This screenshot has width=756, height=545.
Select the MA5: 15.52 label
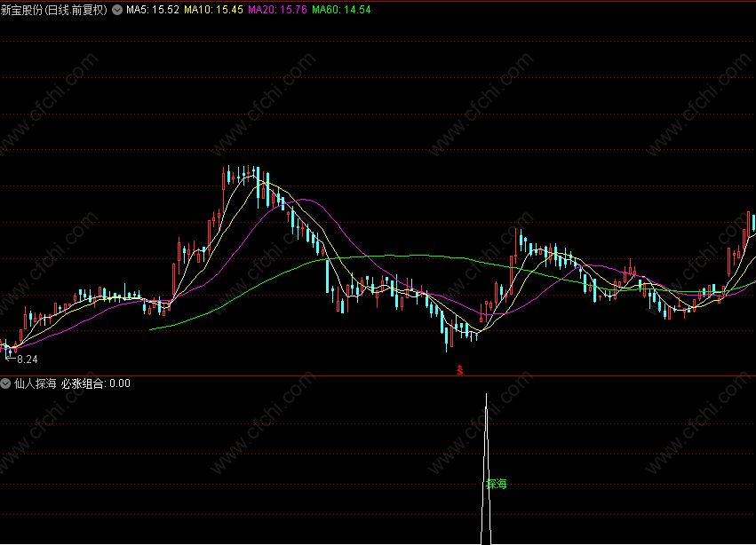tap(153, 10)
